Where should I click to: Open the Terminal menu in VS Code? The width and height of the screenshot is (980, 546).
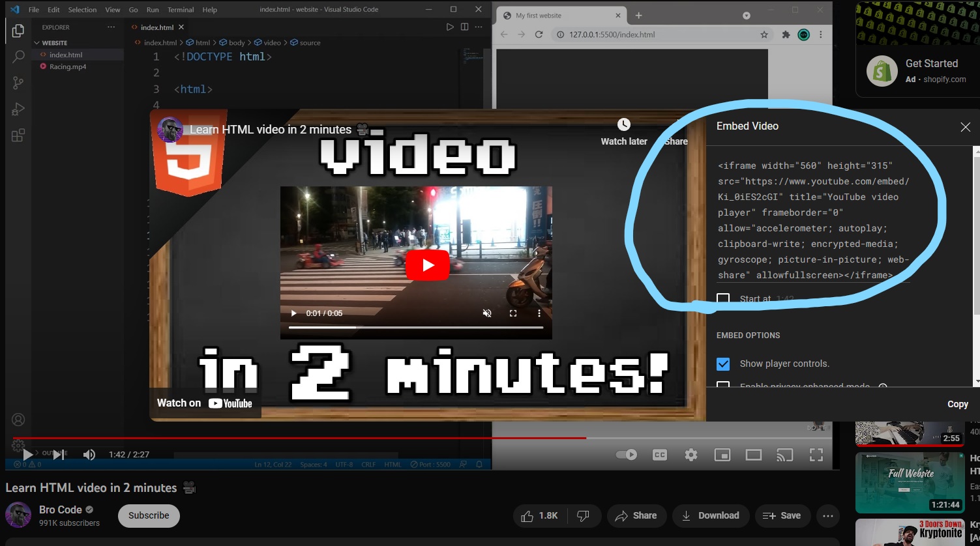tap(181, 10)
